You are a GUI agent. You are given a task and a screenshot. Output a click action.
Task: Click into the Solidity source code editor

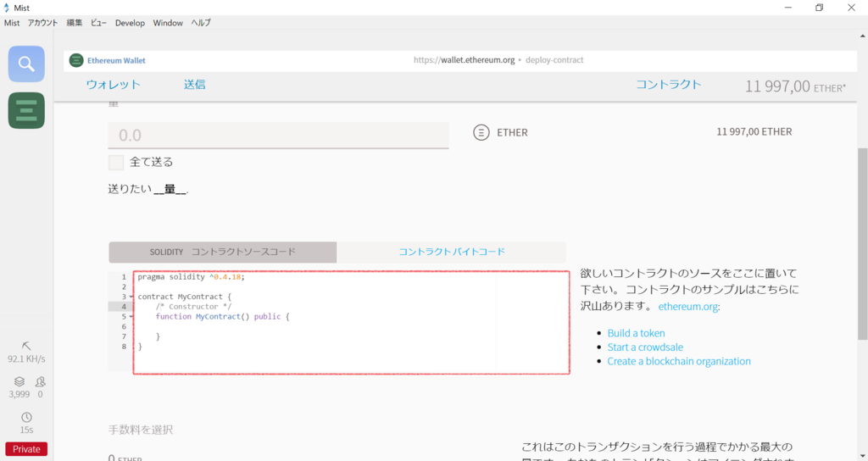click(352, 322)
